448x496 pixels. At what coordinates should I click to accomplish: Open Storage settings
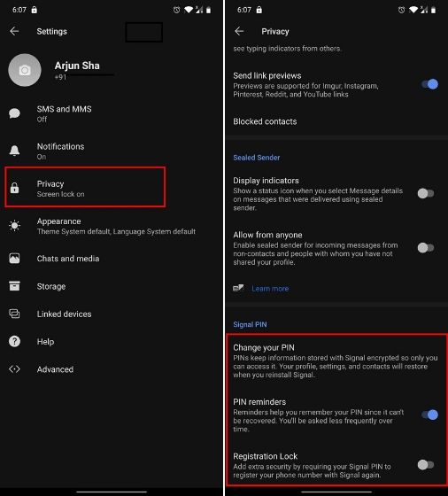coord(112,286)
